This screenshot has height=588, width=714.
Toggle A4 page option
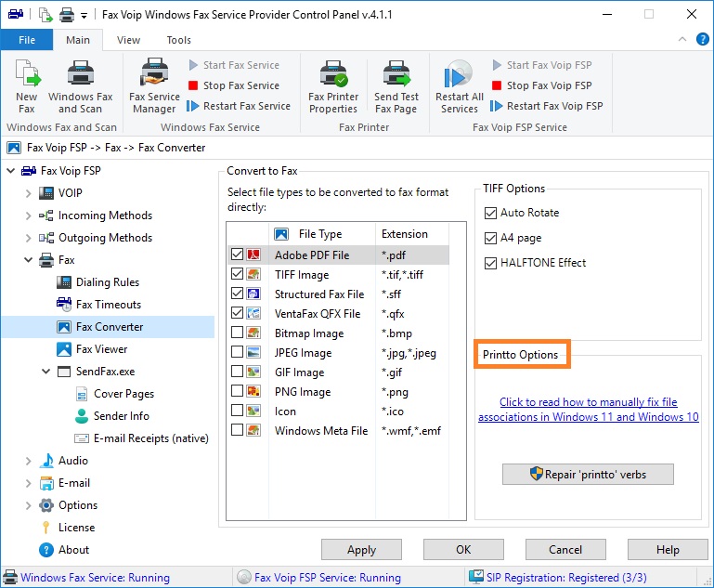tap(490, 238)
